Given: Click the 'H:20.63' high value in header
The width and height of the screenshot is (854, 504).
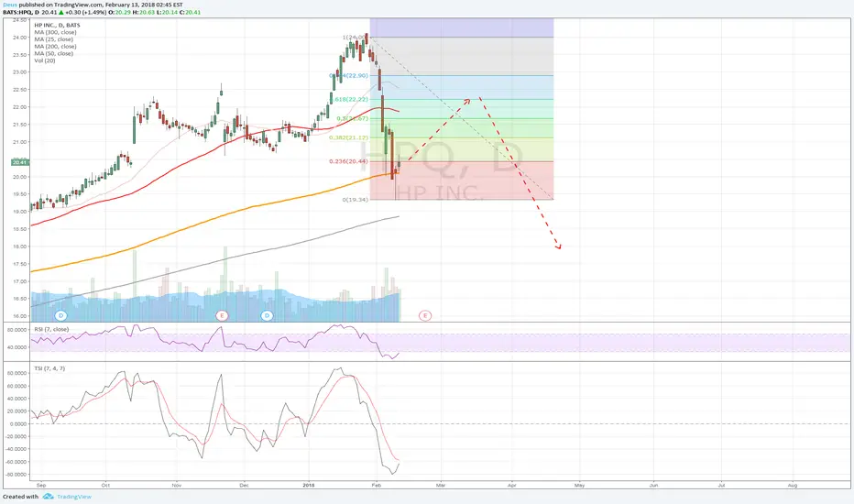Looking at the screenshot, I should 143,12.
